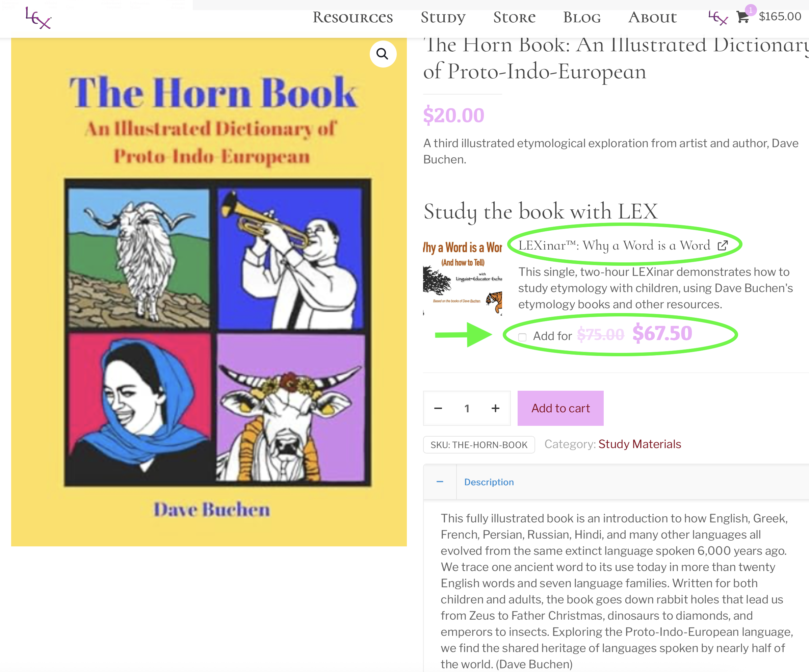
Task: Open the About menu item
Action: [x=652, y=17]
